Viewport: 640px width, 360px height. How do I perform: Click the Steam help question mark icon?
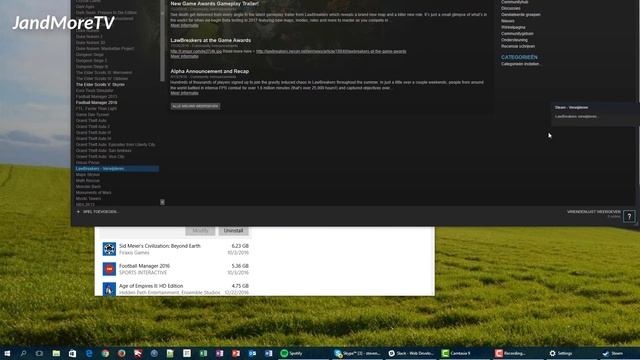coord(629,216)
